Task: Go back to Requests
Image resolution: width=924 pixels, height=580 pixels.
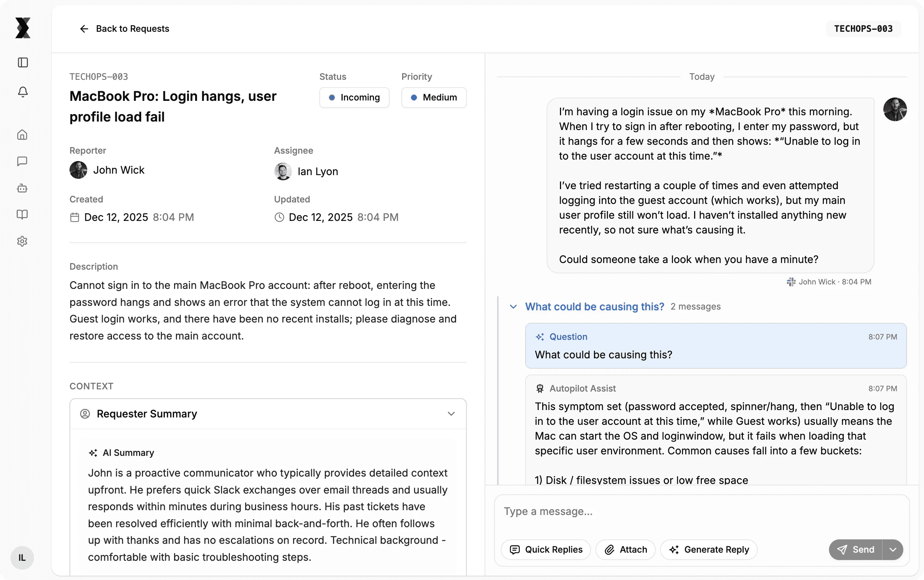Action: coord(124,29)
